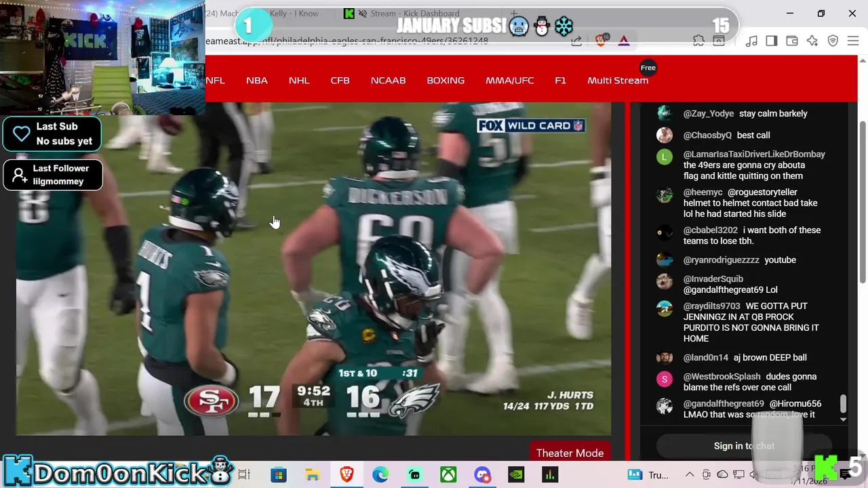Click the Theater Mode button

(x=570, y=453)
